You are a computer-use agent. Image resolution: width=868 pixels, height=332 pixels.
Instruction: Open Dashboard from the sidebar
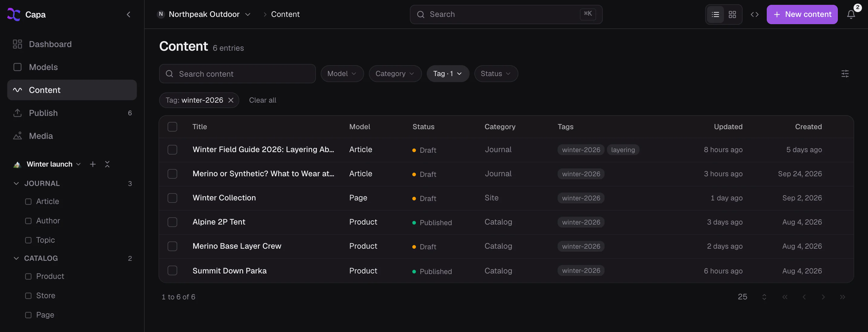[72, 44]
